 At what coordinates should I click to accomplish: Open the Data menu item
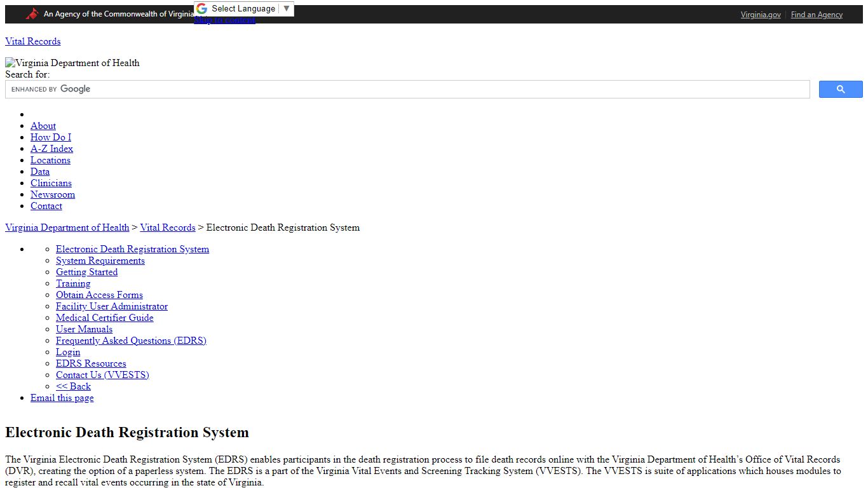click(40, 172)
